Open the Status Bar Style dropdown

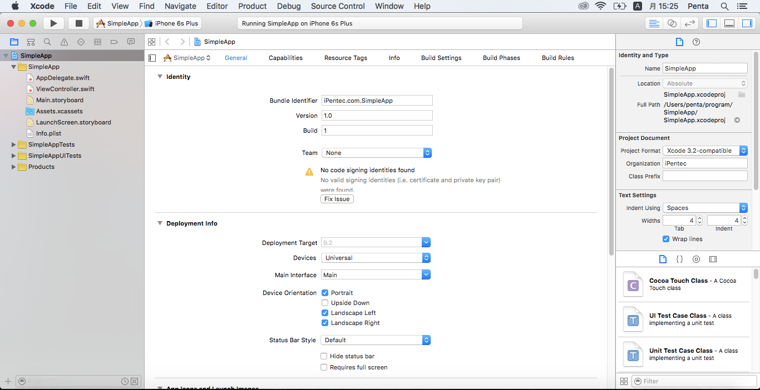(376, 340)
